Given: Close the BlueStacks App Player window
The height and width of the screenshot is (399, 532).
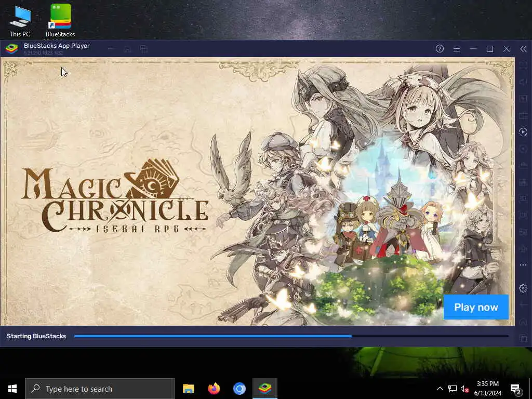Looking at the screenshot, I should 506,49.
